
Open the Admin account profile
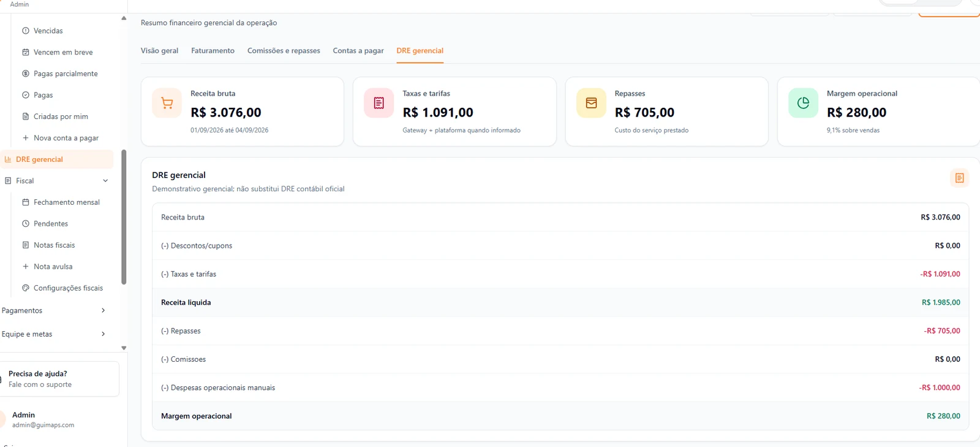click(x=43, y=419)
